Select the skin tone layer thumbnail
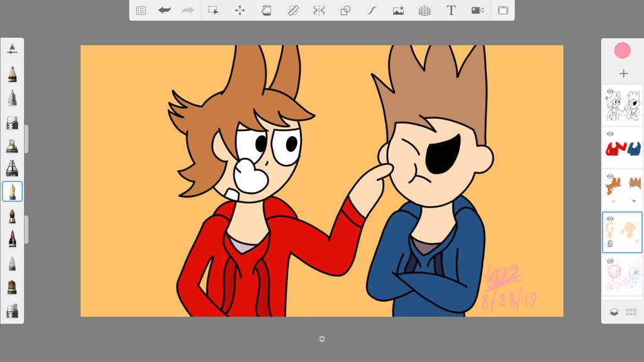 (x=623, y=232)
